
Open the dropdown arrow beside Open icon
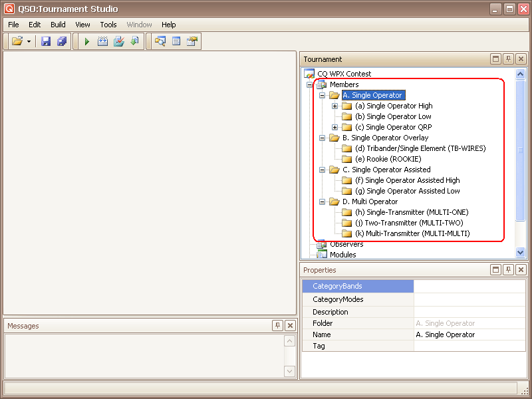pos(29,41)
